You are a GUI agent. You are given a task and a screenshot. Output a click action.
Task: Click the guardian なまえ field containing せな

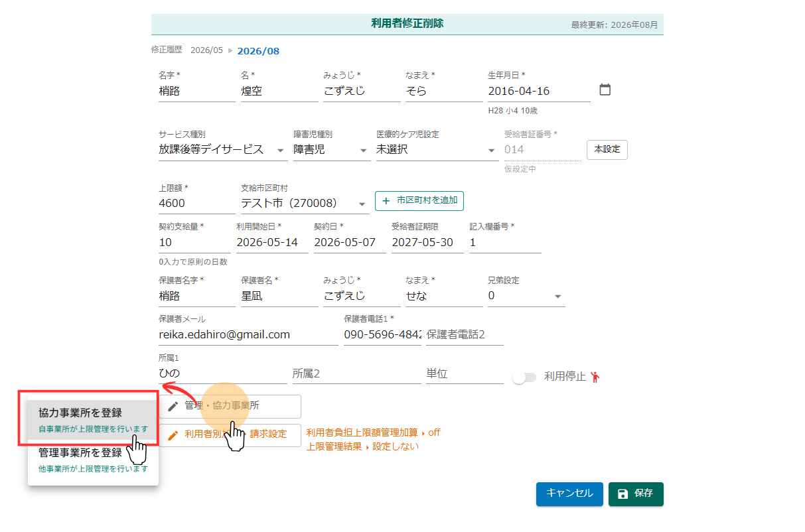point(444,296)
